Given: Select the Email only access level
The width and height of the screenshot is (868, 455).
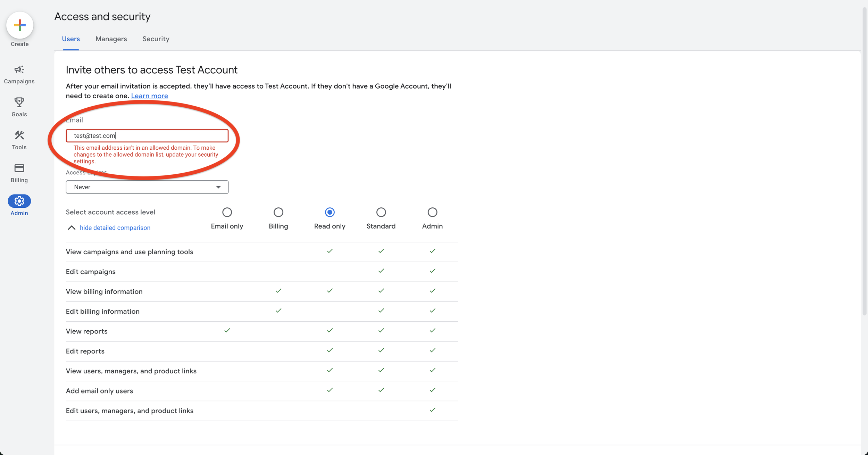Looking at the screenshot, I should click(227, 212).
